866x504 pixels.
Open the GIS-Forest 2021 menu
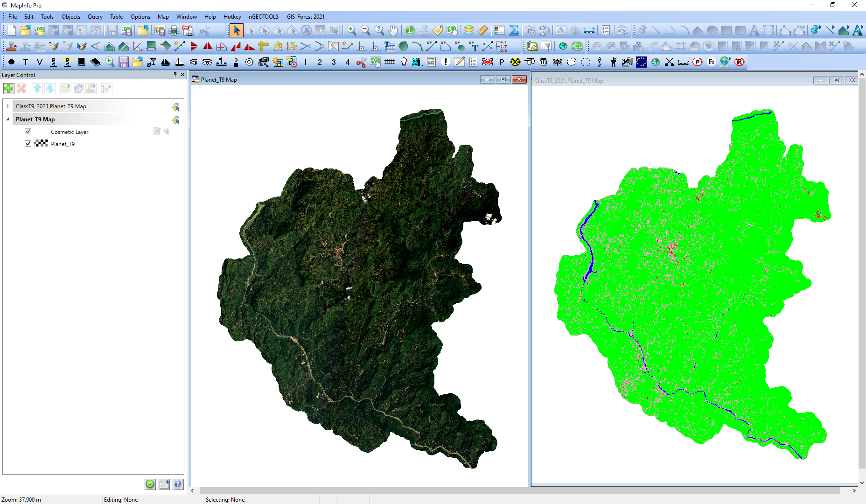pyautogui.click(x=306, y=16)
